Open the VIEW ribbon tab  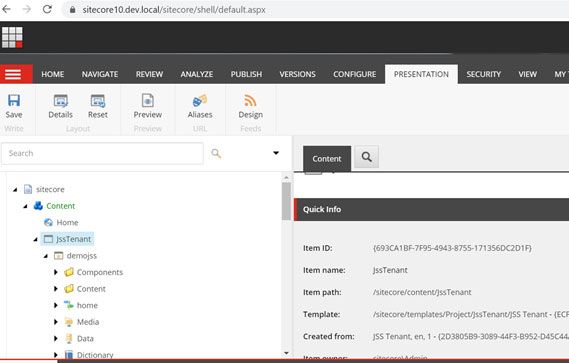coord(527,74)
